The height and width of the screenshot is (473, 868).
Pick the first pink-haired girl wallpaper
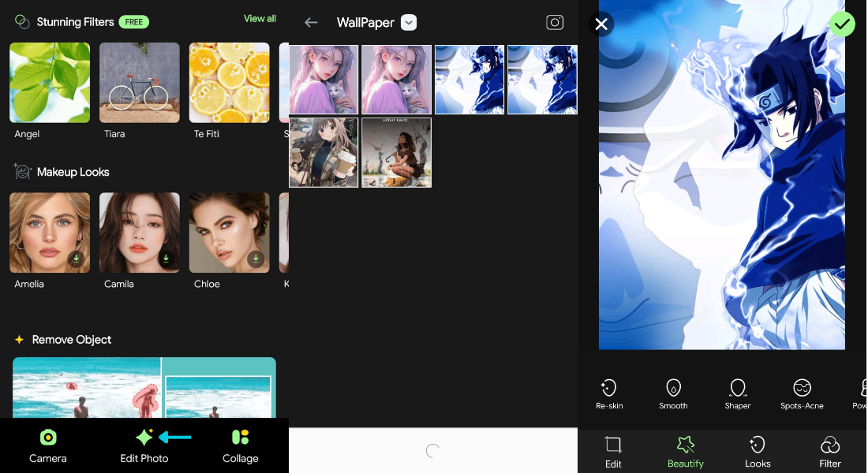pyautogui.click(x=324, y=80)
